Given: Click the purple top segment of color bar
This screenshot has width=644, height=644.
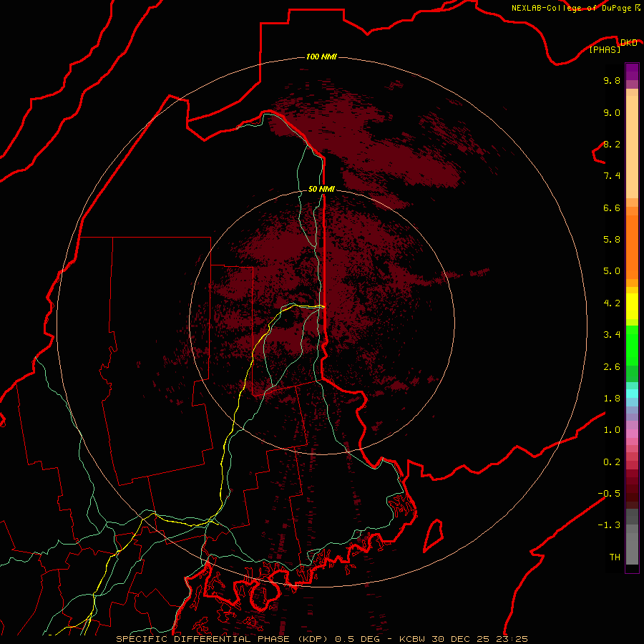Looking at the screenshot, I should [x=632, y=72].
